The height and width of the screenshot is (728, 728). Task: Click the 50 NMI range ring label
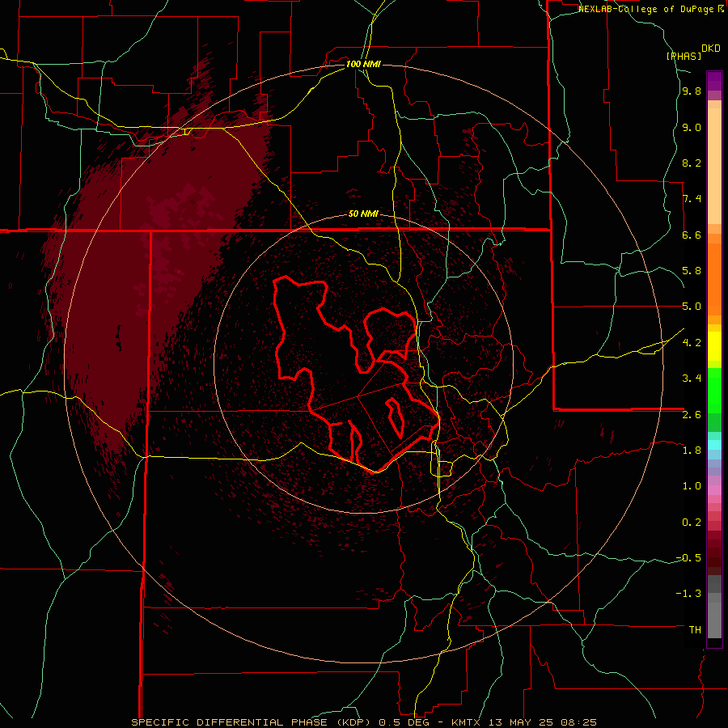[363, 214]
